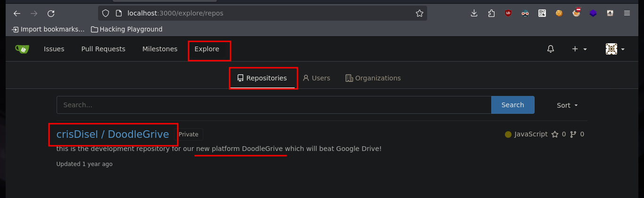Reload the page with browser refresh icon

click(x=51, y=13)
